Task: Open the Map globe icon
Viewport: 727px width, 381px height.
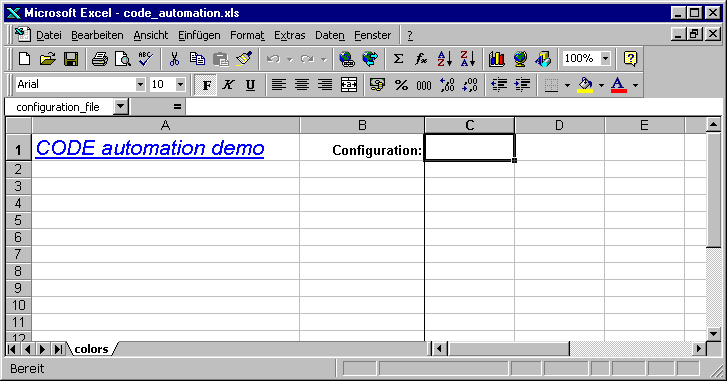Action: pyautogui.click(x=520, y=59)
